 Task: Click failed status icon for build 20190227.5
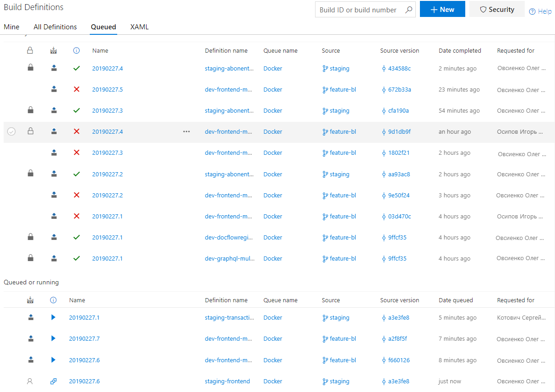pos(76,89)
